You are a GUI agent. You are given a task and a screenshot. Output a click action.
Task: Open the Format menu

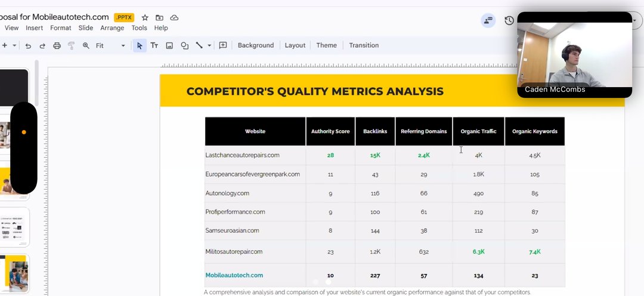click(61, 28)
